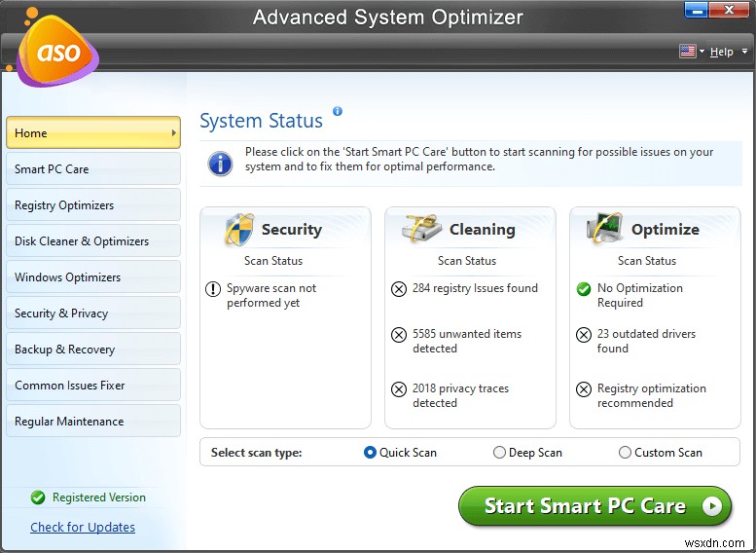
Task: Click the Optimize panel heading
Action: tap(666, 230)
